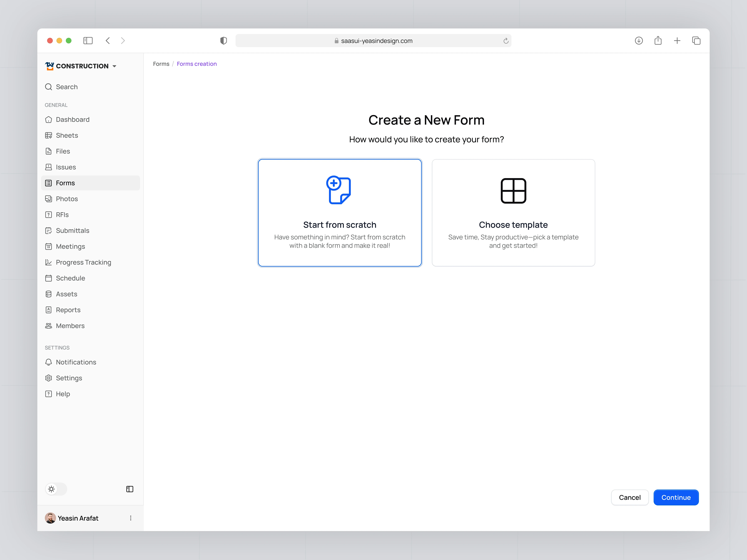Click the Files document icon
This screenshot has height=560, width=747.
point(49,151)
